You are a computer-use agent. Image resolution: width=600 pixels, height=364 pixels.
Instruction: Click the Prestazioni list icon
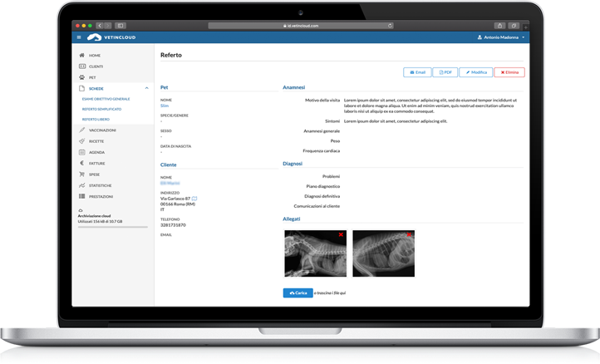click(82, 196)
